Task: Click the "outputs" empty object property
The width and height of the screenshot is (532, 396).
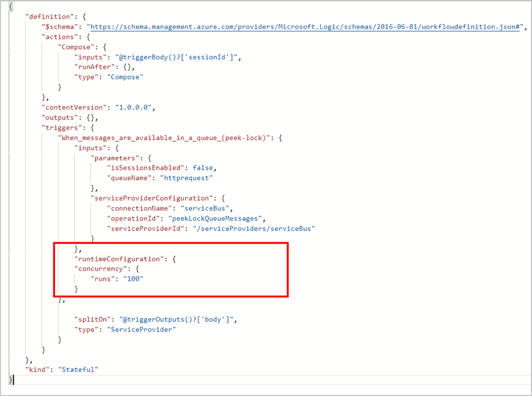Action: coord(57,117)
